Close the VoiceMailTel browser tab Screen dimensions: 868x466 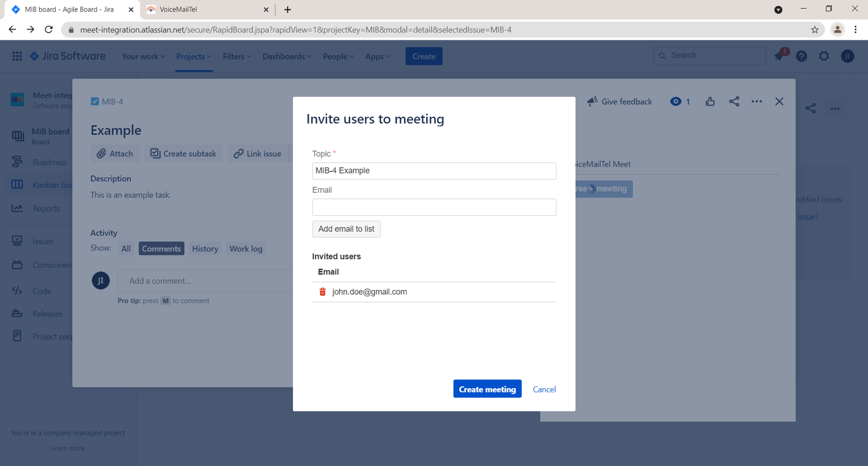click(x=266, y=9)
